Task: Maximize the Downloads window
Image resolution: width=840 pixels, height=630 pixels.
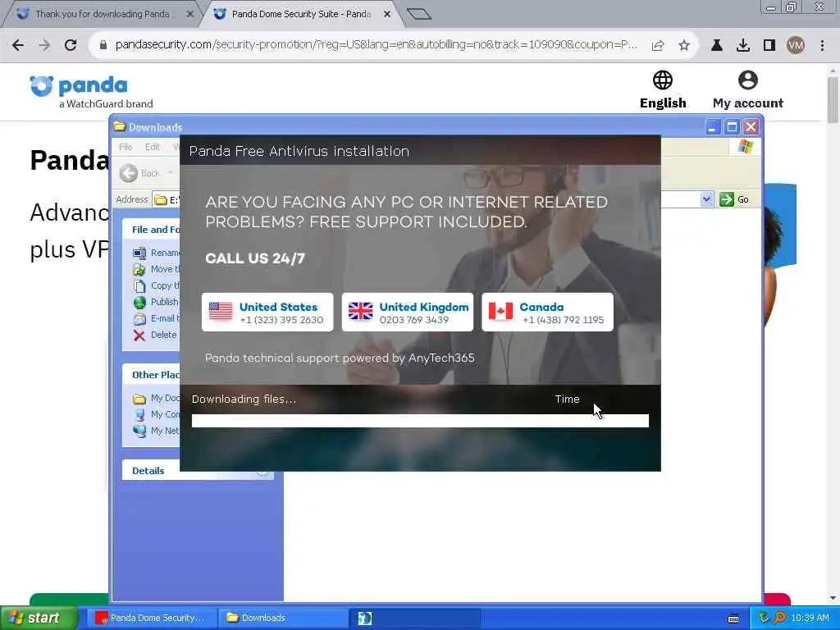Action: pos(732,127)
